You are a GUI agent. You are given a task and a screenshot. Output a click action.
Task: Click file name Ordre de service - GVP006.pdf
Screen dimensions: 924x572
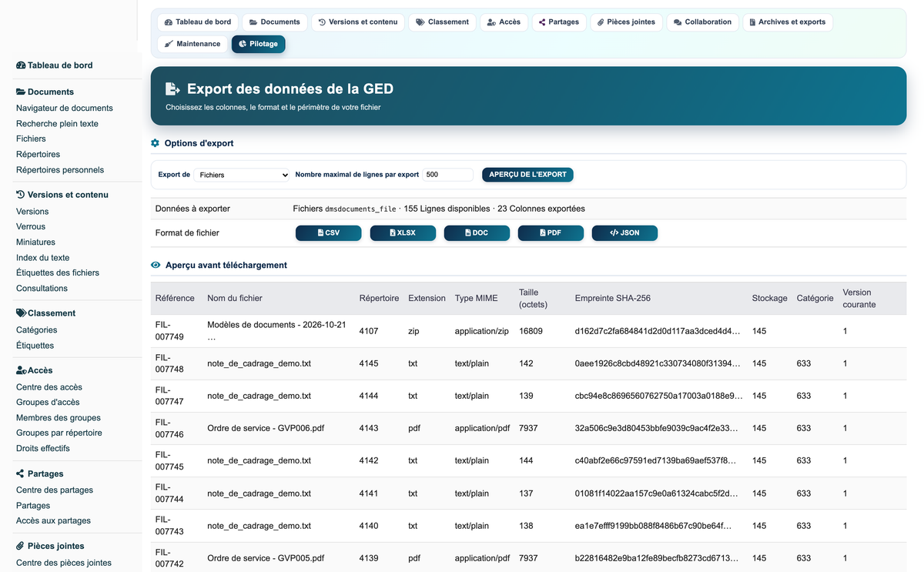point(266,428)
